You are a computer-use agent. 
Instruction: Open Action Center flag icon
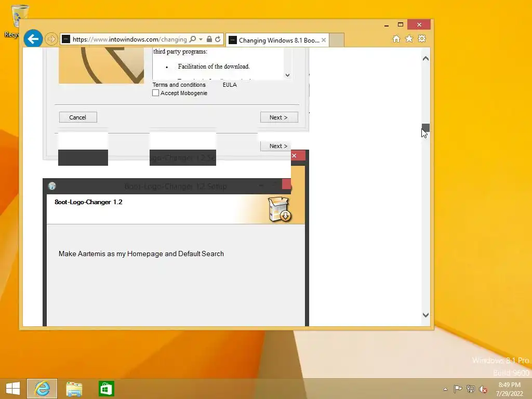click(458, 389)
